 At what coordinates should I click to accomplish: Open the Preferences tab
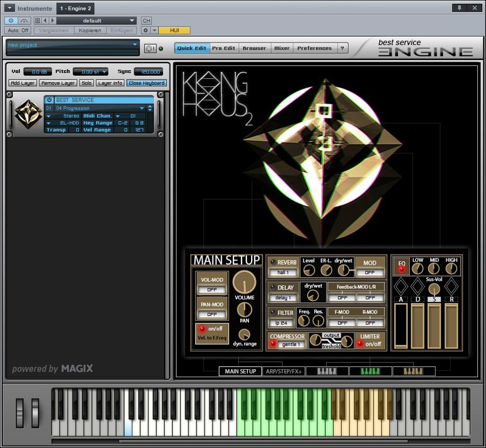tap(315, 48)
